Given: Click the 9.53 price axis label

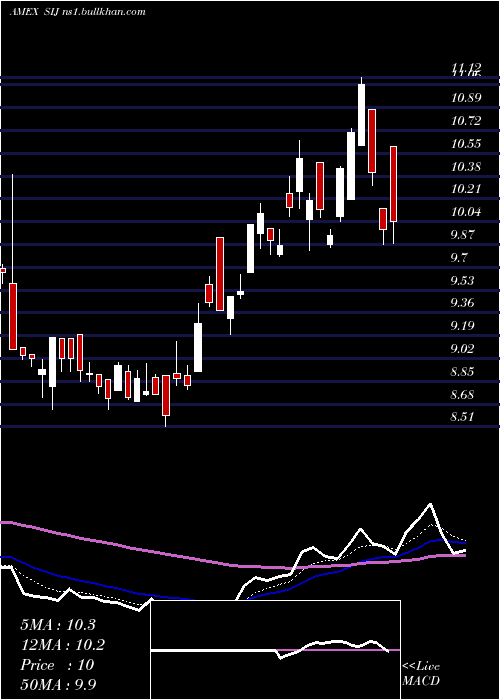Looking at the screenshot, I should point(462,280).
